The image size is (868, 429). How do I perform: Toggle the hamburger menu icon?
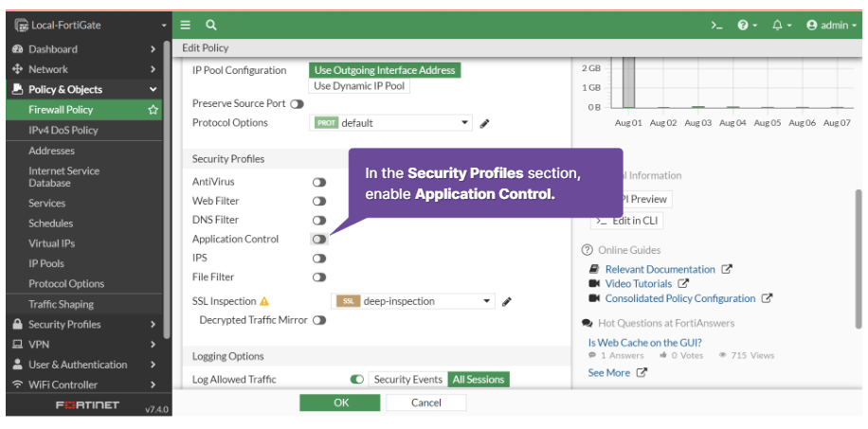tap(186, 25)
